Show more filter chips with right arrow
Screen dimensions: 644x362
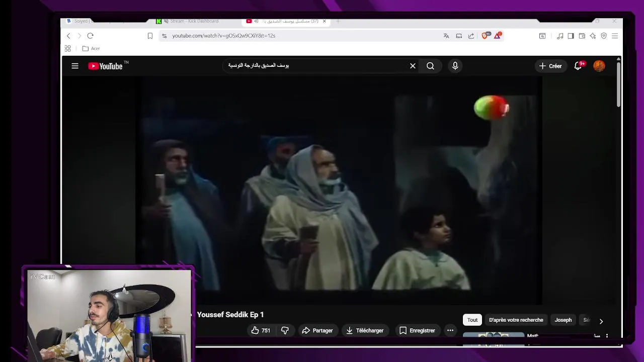click(601, 321)
